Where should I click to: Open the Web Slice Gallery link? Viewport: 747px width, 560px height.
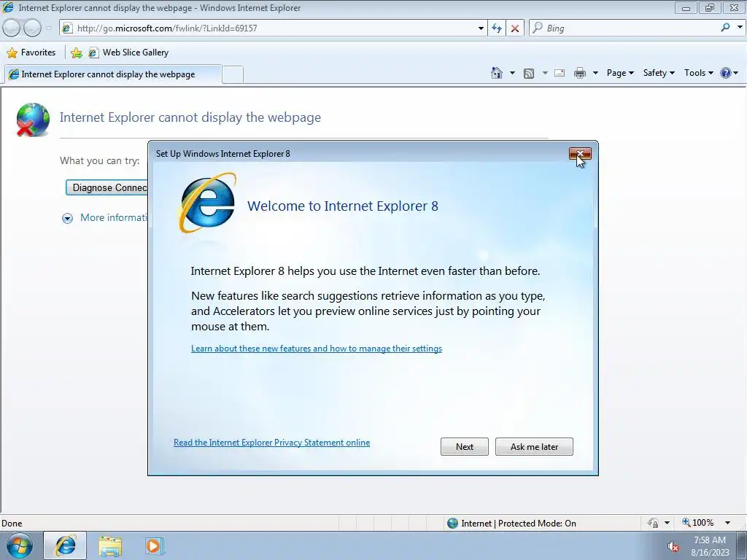tap(128, 52)
